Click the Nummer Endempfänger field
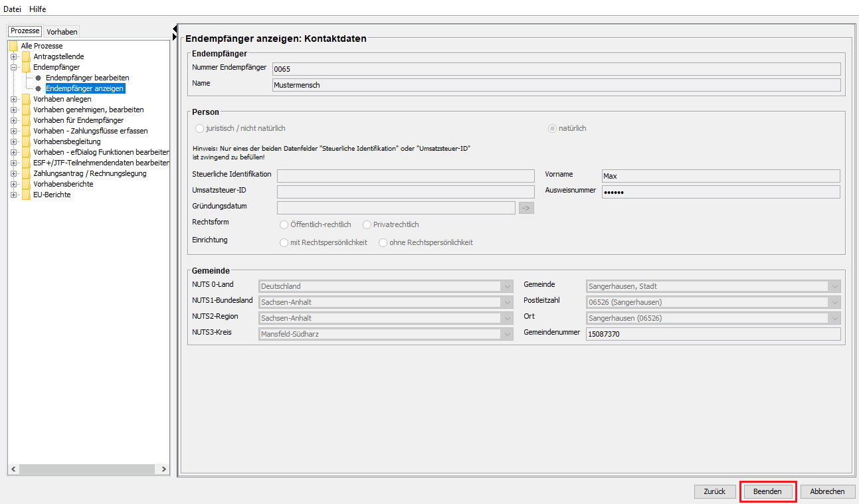The height and width of the screenshot is (504, 859). (557, 69)
